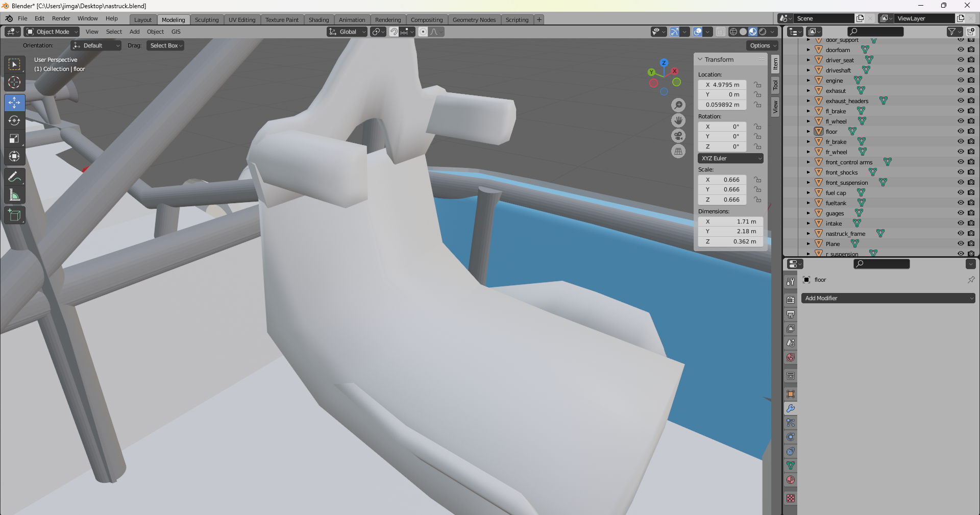Click the Scene name field
This screenshot has height=515, width=980.
click(824, 18)
